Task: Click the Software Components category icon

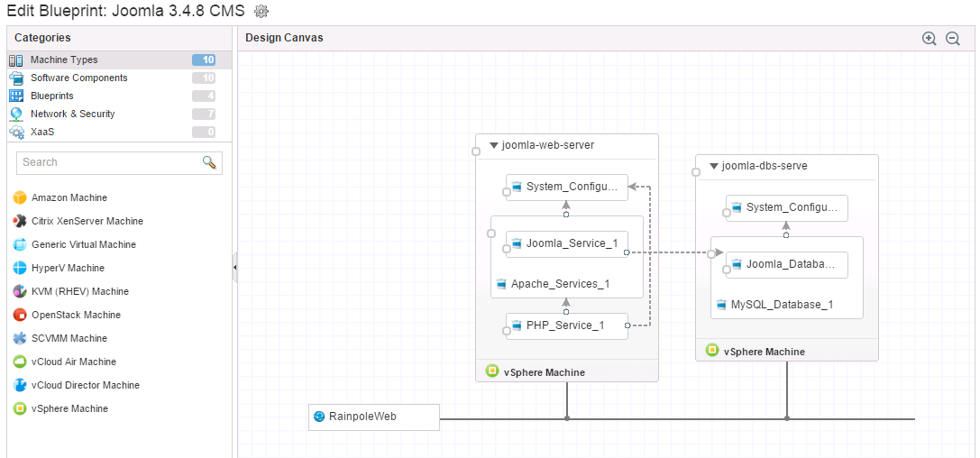Action: 16,78
